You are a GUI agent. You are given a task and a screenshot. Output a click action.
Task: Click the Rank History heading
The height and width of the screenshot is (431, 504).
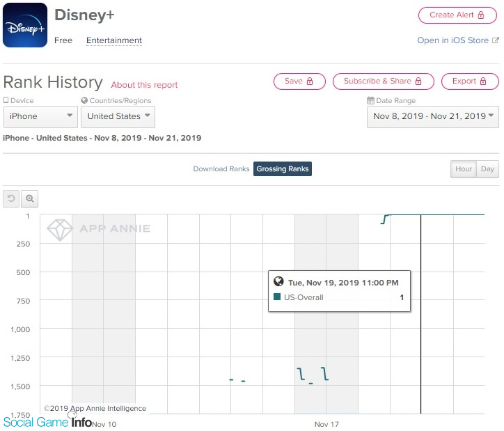click(x=53, y=82)
